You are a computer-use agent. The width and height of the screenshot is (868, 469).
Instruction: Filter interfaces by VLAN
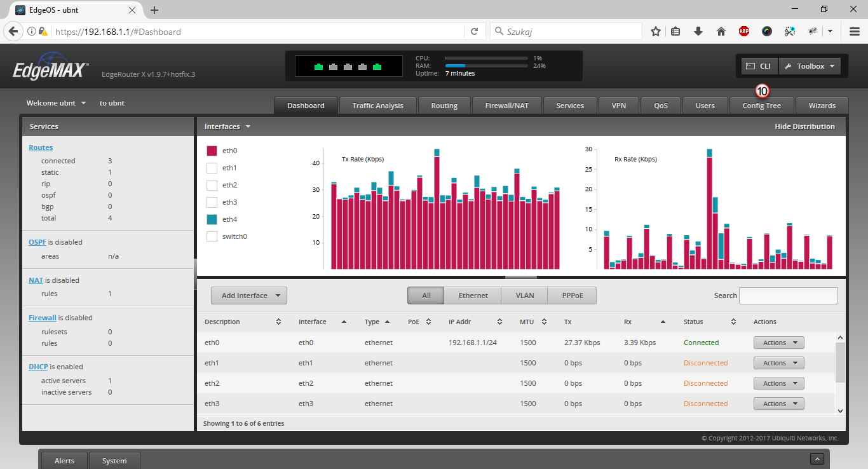click(x=525, y=296)
